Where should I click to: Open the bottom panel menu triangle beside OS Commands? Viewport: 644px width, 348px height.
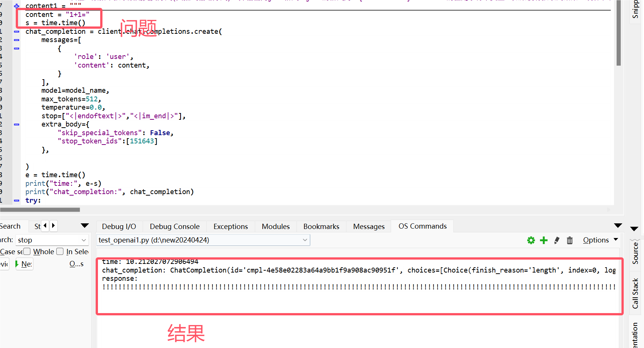click(618, 226)
